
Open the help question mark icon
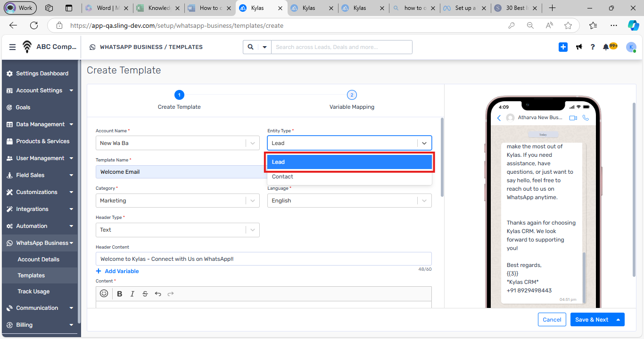coord(593,47)
